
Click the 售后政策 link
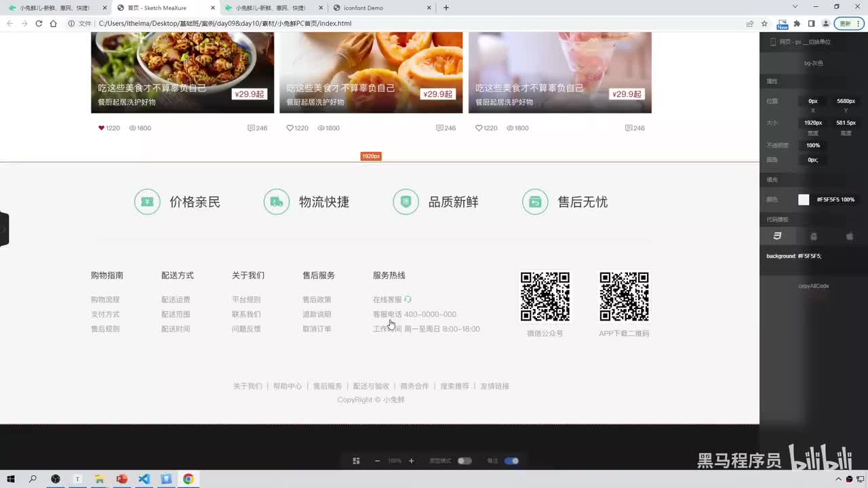317,300
